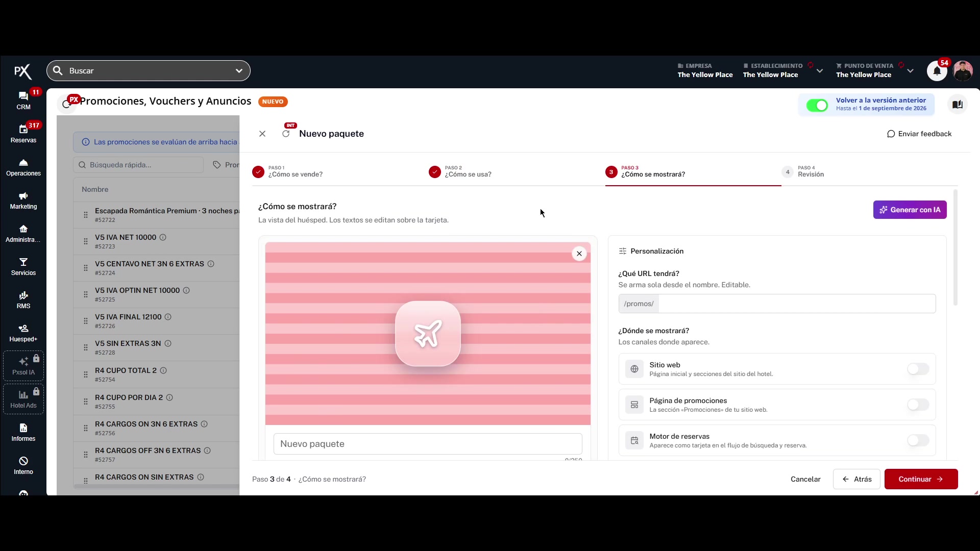This screenshot has width=980, height=551.
Task: Open Marketing megaphone section
Action: point(23,201)
